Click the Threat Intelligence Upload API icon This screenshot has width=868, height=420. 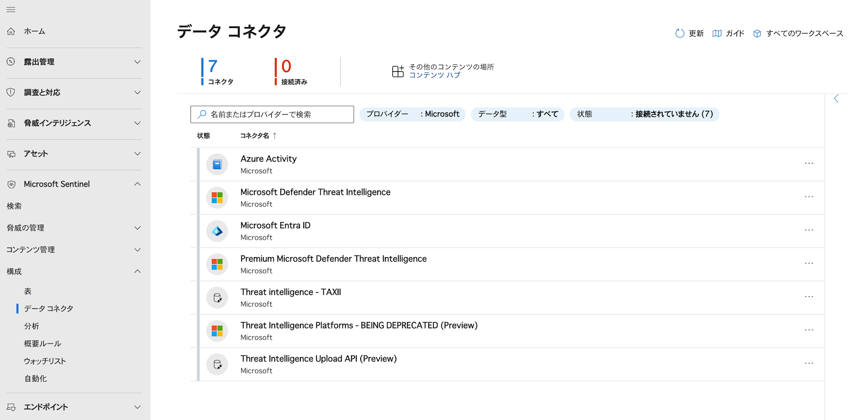[217, 364]
